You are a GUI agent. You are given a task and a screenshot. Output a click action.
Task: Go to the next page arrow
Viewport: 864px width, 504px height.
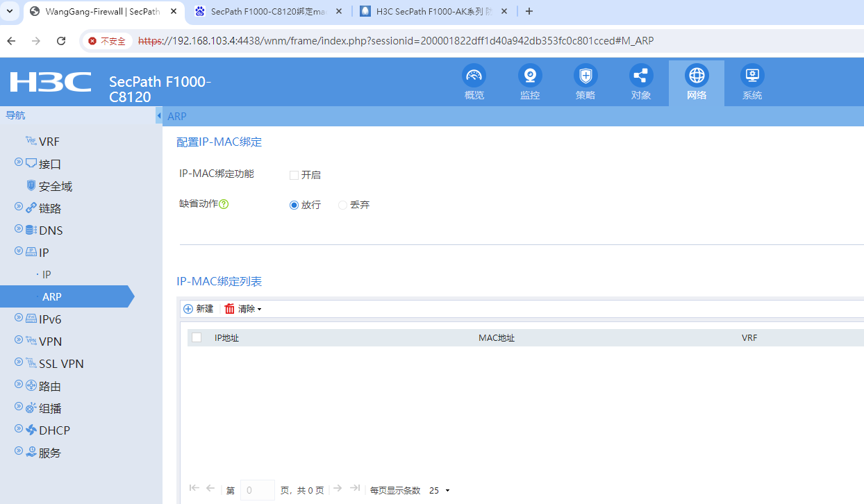tap(338, 489)
